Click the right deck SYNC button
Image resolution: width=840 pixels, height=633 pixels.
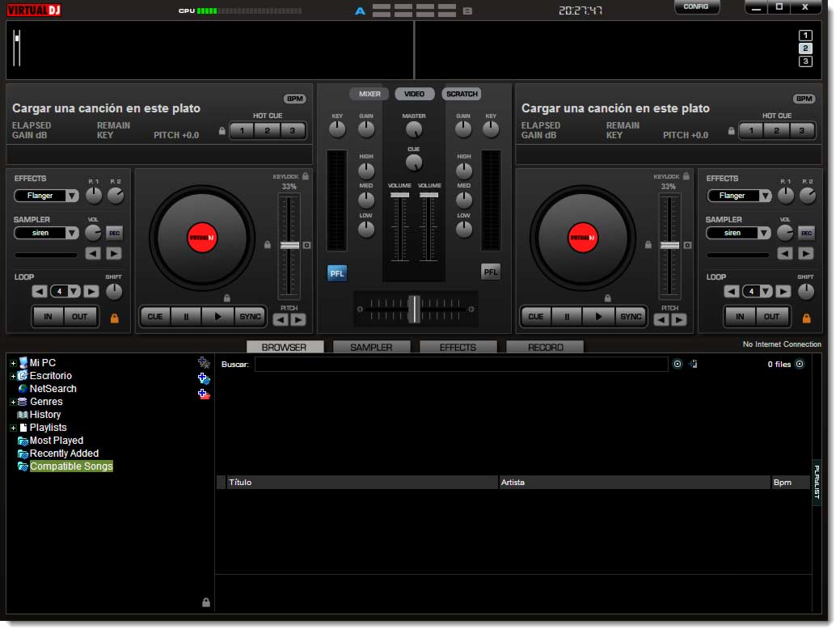(631, 317)
